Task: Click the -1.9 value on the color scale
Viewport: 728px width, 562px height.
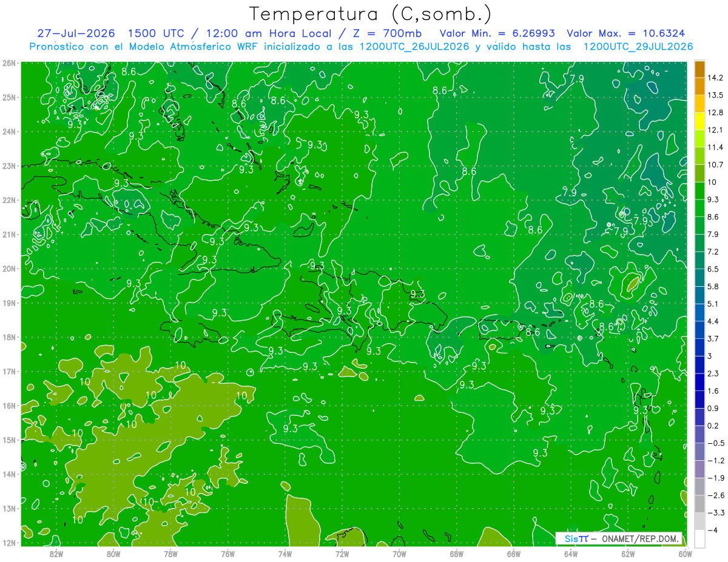Action: click(x=715, y=478)
